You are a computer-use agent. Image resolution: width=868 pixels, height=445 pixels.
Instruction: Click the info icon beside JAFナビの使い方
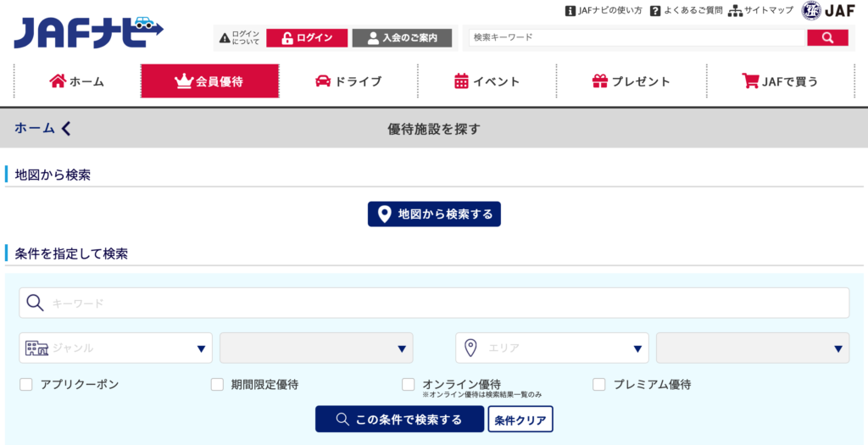570,10
